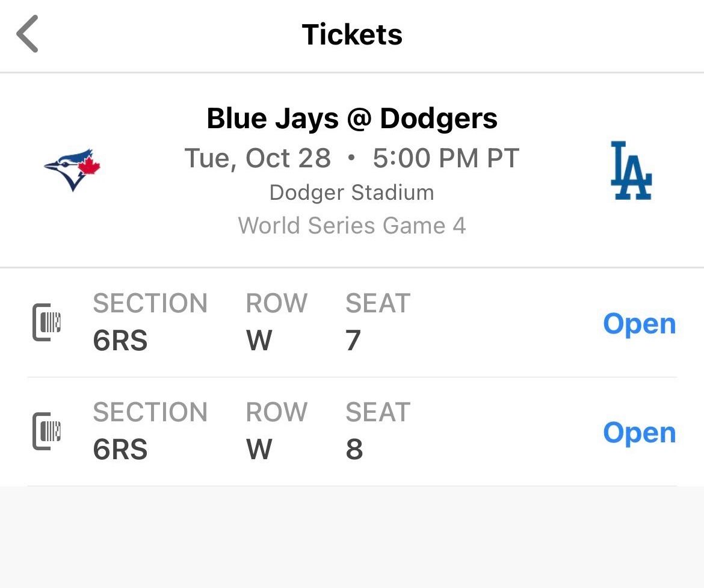Tap the barcode icon for Seat 8 ticket
The width and height of the screenshot is (704, 588).
point(47,432)
